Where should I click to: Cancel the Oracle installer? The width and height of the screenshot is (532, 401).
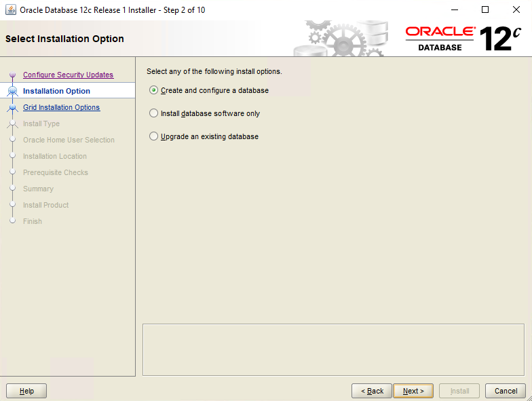(506, 391)
